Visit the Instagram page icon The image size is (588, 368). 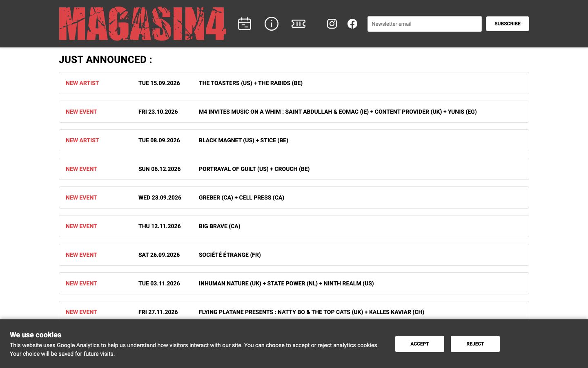click(332, 24)
